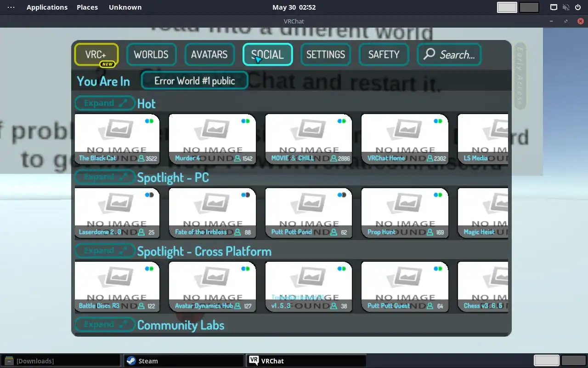Open the clock showing May 30 02:52
This screenshot has width=588, height=368.
tap(294, 7)
